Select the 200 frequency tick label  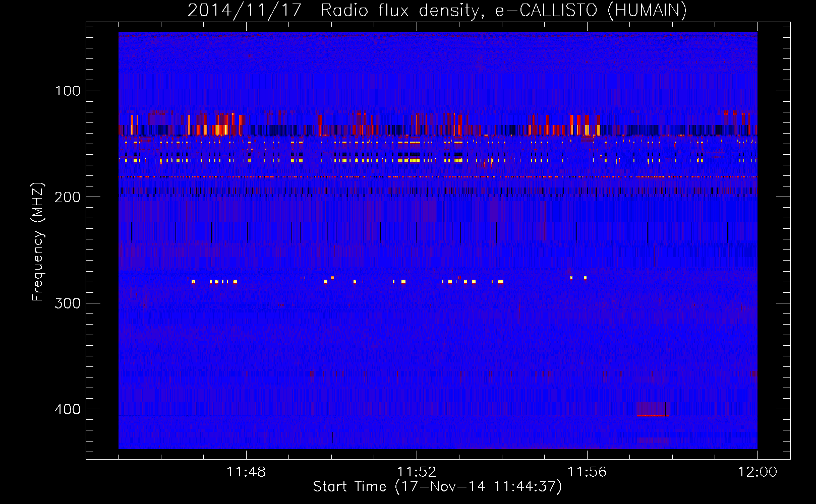click(68, 197)
